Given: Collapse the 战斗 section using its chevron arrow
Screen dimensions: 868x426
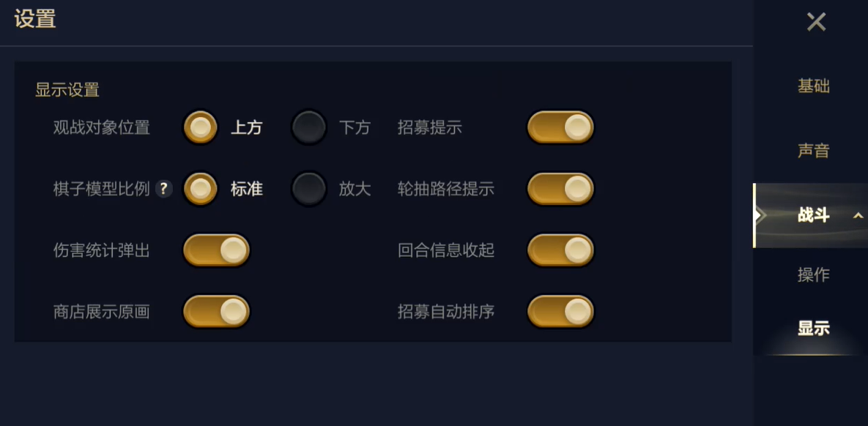Looking at the screenshot, I should click(x=858, y=215).
